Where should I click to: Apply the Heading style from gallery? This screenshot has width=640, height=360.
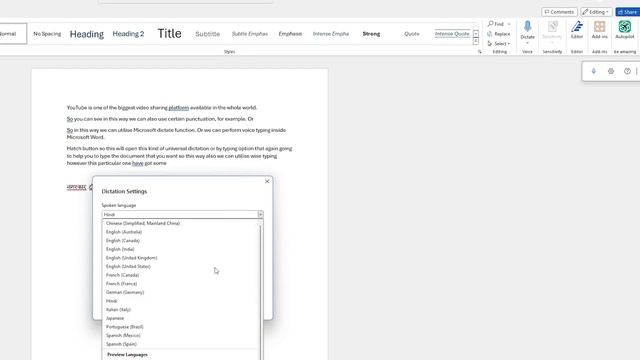(87, 34)
